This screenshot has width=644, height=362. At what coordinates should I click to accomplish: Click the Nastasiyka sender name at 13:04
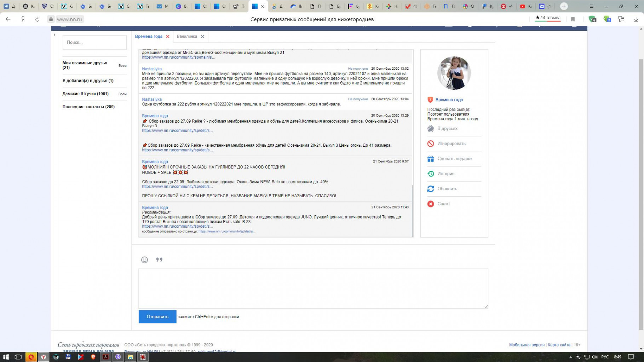[152, 99]
